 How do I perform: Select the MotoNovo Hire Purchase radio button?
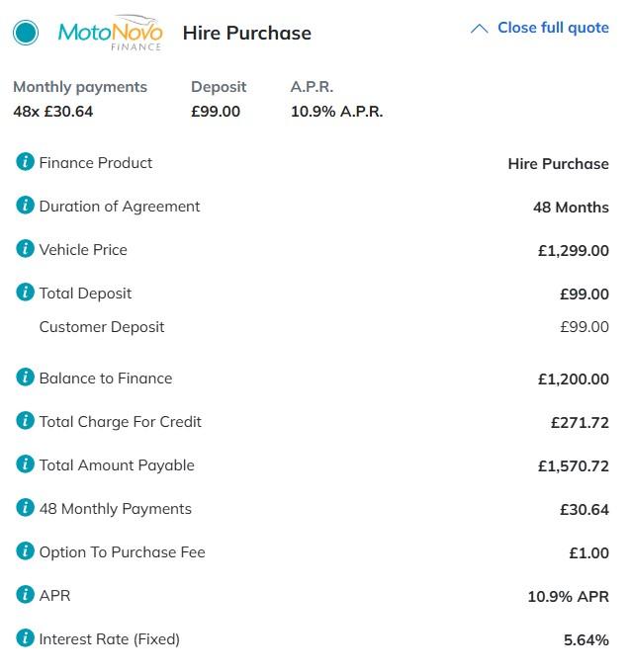tap(26, 33)
